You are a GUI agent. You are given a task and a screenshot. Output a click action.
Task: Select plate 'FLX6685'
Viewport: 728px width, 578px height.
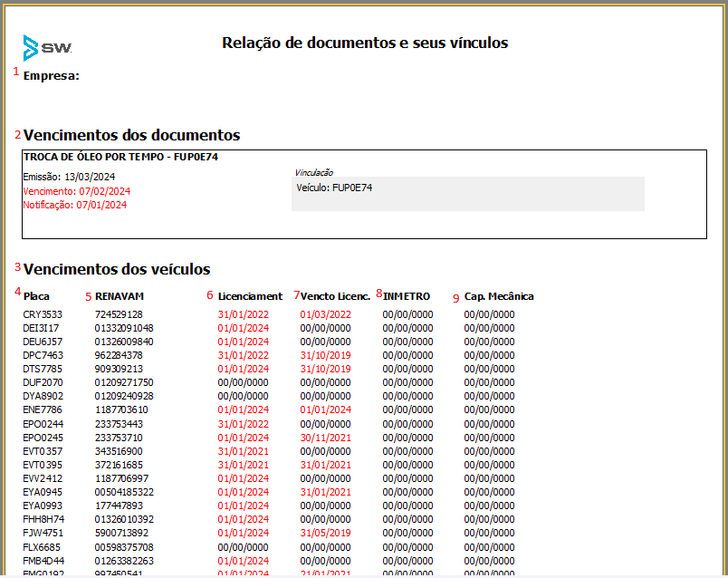42,547
